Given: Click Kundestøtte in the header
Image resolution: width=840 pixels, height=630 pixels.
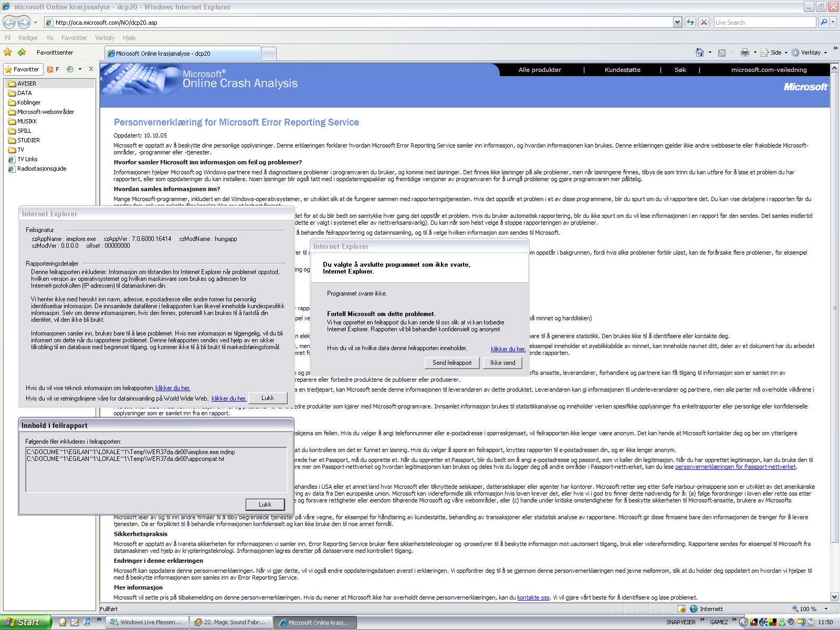Looking at the screenshot, I should 623,70.
